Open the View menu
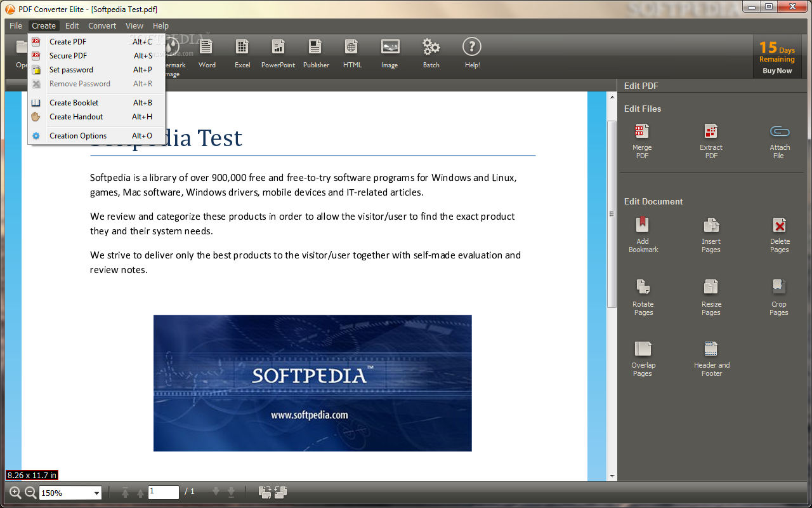 134,26
